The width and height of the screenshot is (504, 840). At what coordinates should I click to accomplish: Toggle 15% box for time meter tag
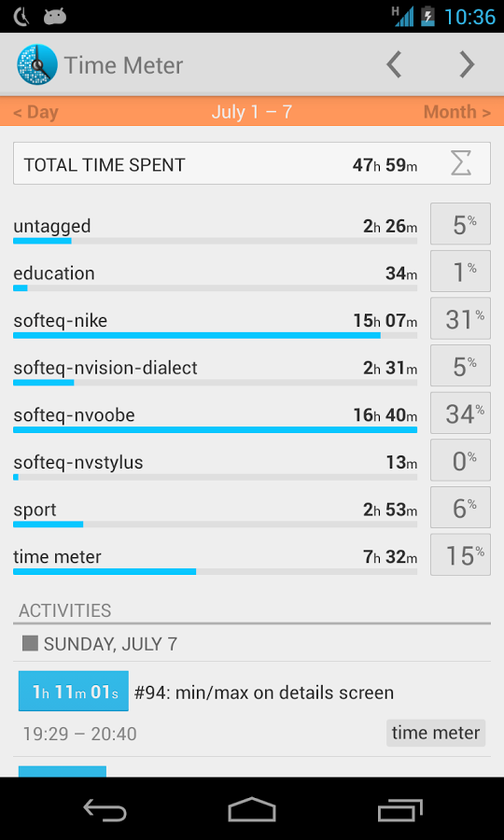pyautogui.click(x=461, y=554)
